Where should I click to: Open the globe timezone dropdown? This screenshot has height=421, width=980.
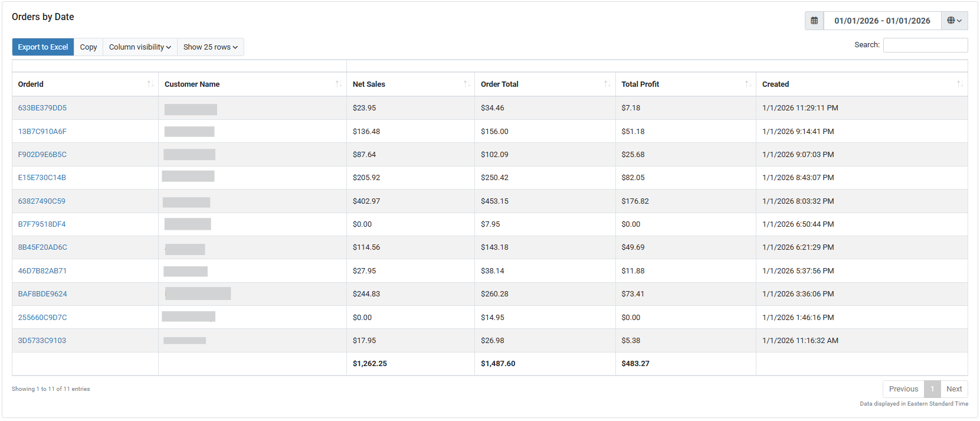[954, 21]
